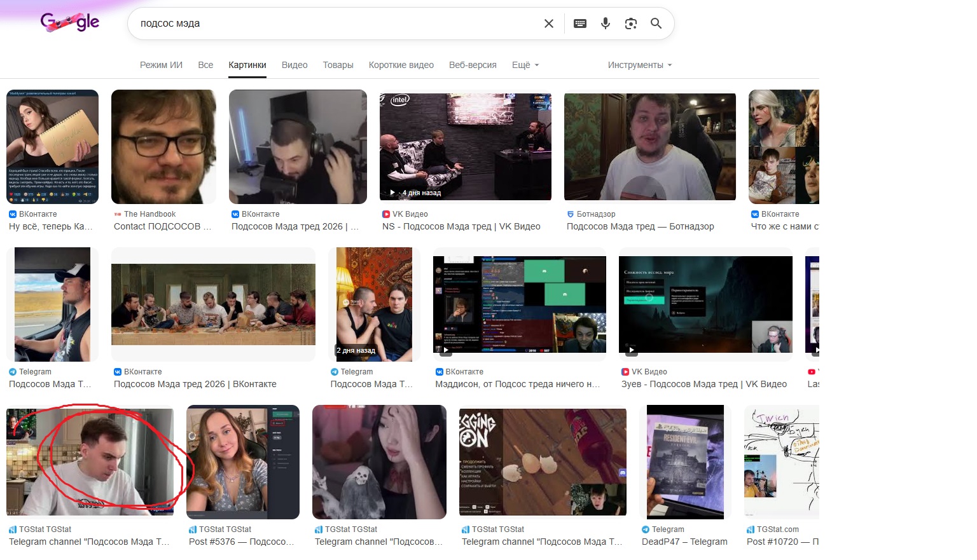Open the 'Post #5376' woman thumbnail
The width and height of the screenshot is (977, 560).
[x=243, y=462]
